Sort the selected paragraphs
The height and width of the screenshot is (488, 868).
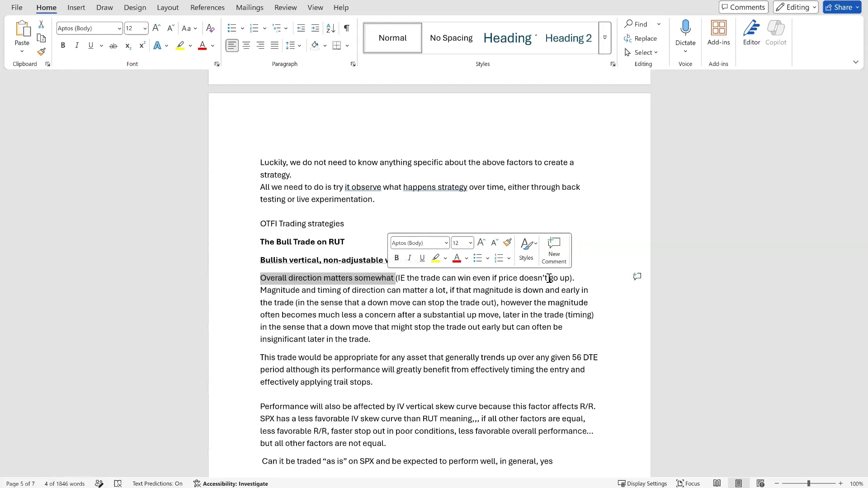[331, 28]
